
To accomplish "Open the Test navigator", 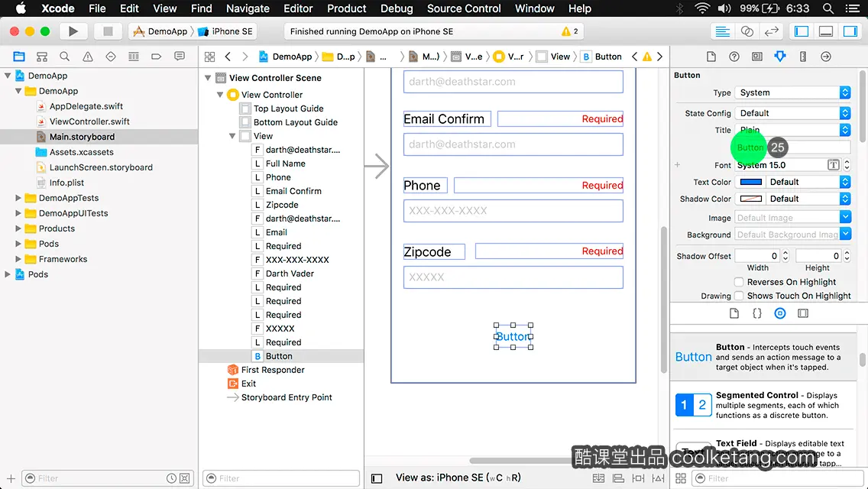I will (x=111, y=57).
